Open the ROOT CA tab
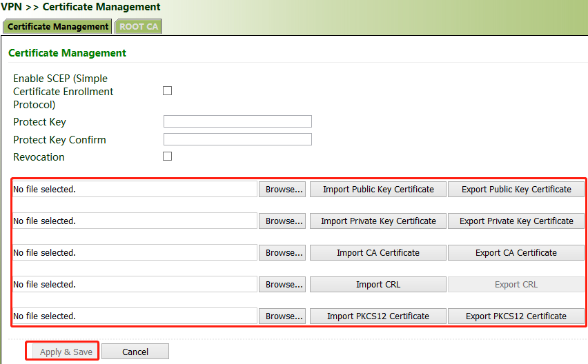The height and width of the screenshot is (364, 588). click(x=139, y=27)
